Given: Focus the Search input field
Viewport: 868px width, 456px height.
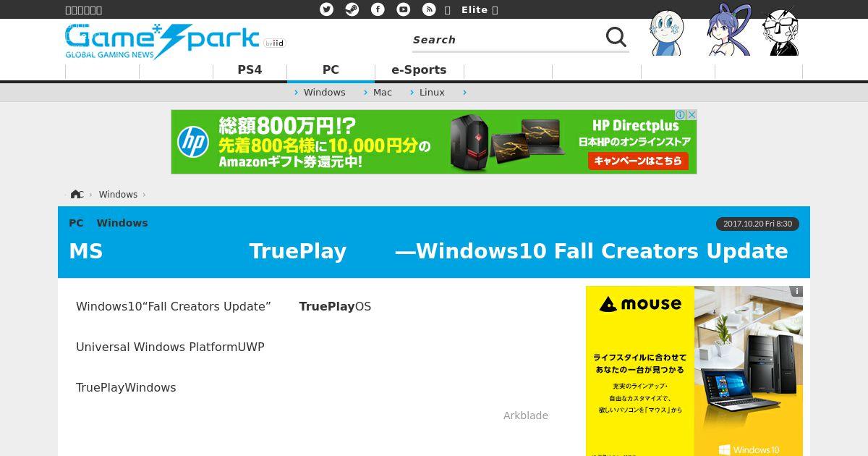Looking at the screenshot, I should click(506, 40).
